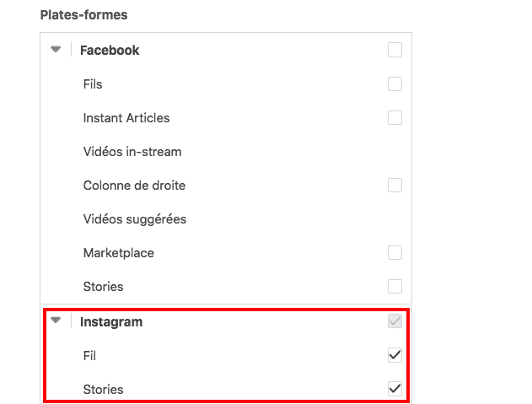Click the Instant Articles label
This screenshot has height=404, width=532.
126,118
